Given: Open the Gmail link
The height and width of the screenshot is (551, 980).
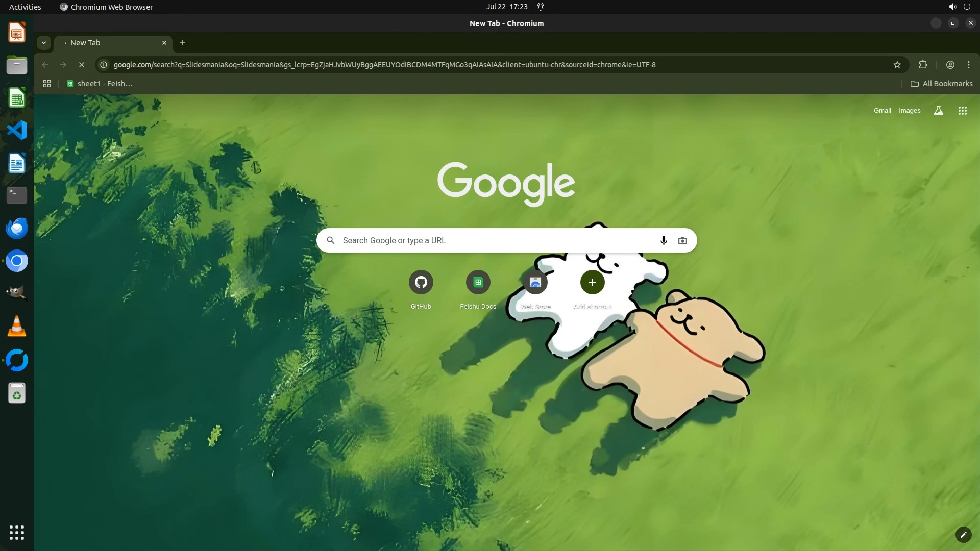Looking at the screenshot, I should click(882, 111).
